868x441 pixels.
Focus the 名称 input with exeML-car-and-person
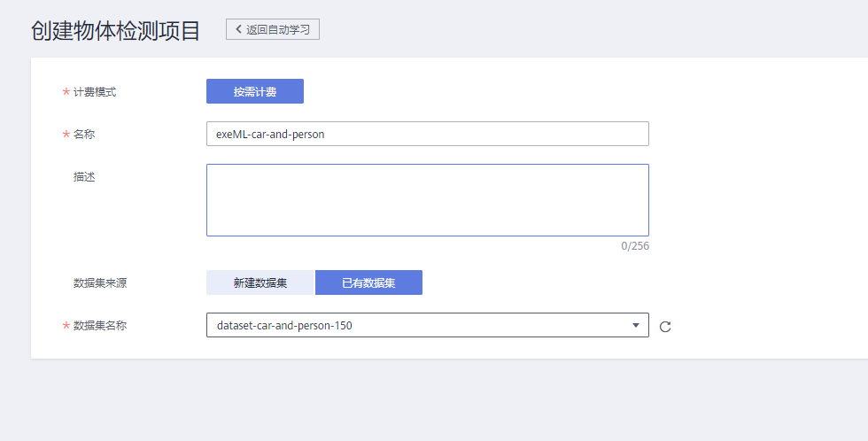(x=427, y=134)
